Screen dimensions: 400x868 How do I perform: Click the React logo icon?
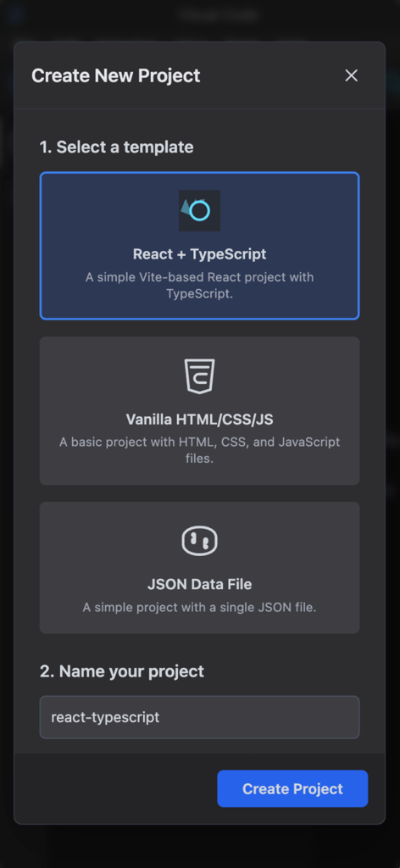[200, 210]
